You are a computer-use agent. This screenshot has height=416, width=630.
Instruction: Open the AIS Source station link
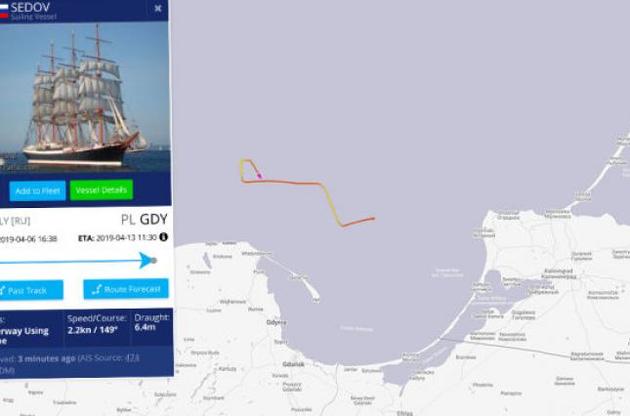(133, 357)
